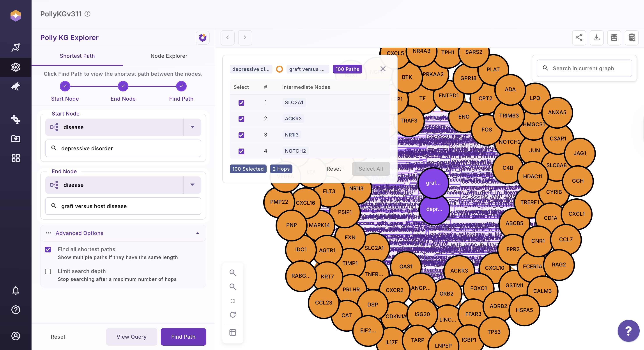The width and height of the screenshot is (644, 350).
Task: Zoom out of the graph
Action: [232, 287]
